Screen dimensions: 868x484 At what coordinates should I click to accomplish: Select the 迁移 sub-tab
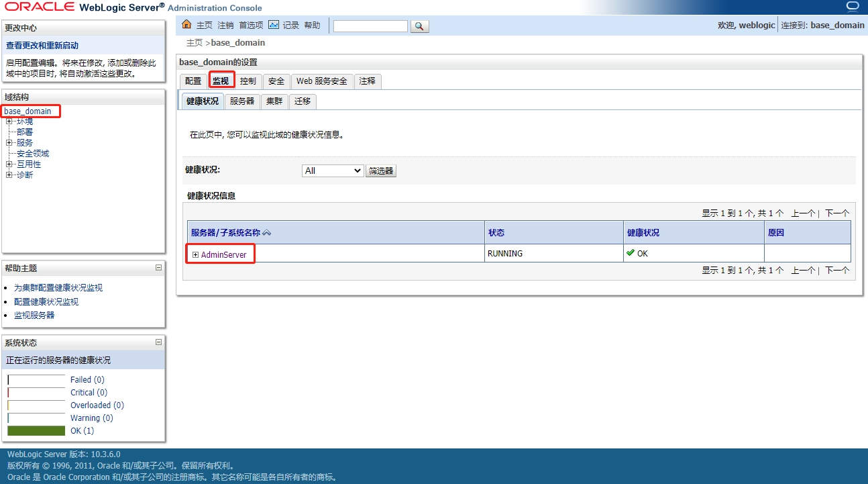tap(303, 101)
